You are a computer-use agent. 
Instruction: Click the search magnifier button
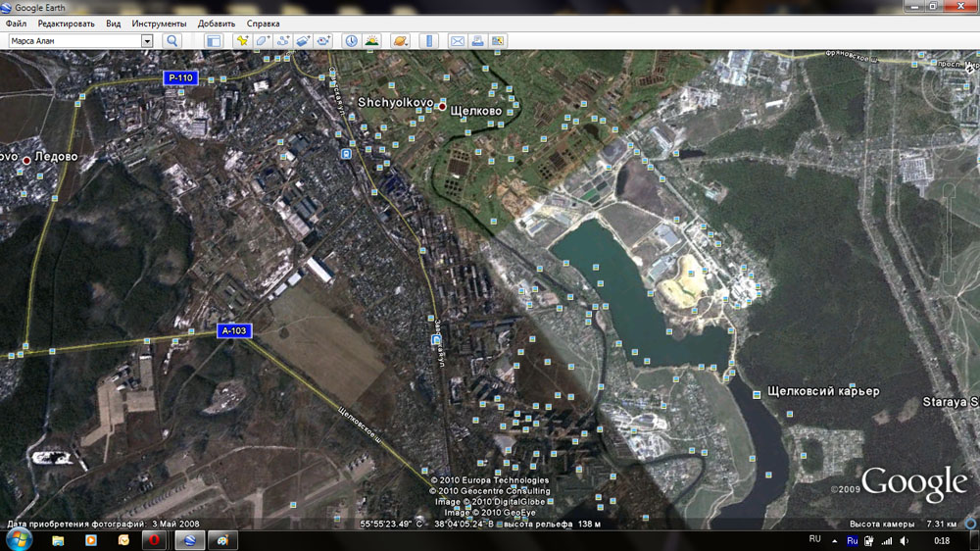pos(171,40)
